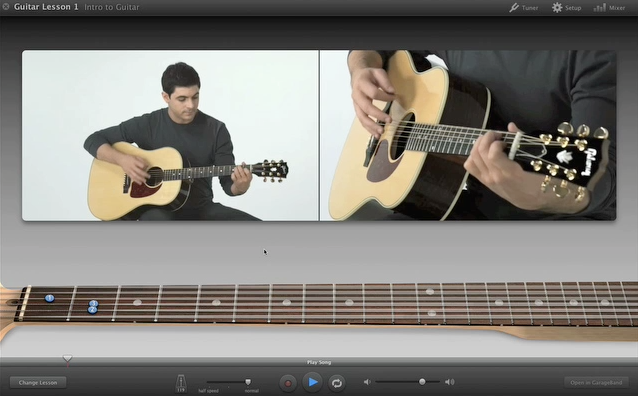Click the playhead marker on timeline

pos(68,359)
